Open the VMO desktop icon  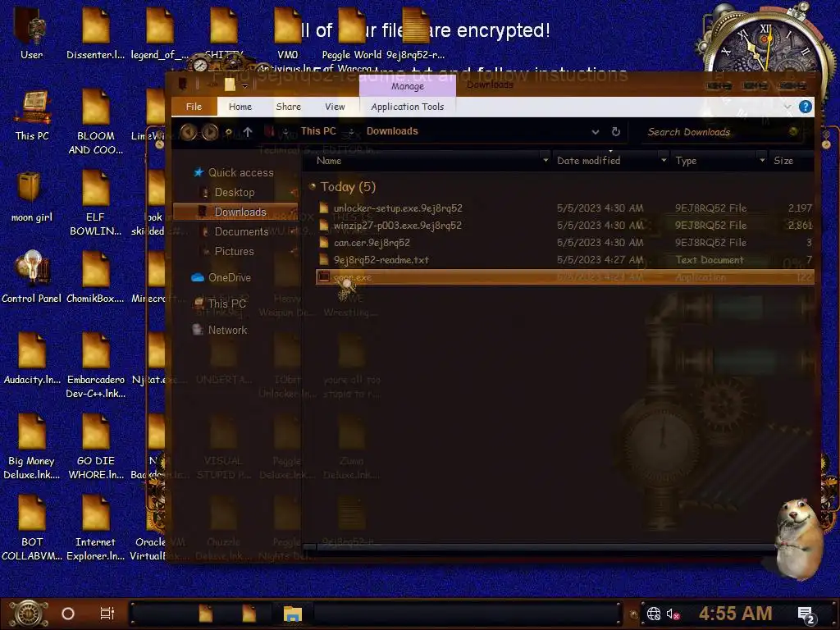(288, 34)
